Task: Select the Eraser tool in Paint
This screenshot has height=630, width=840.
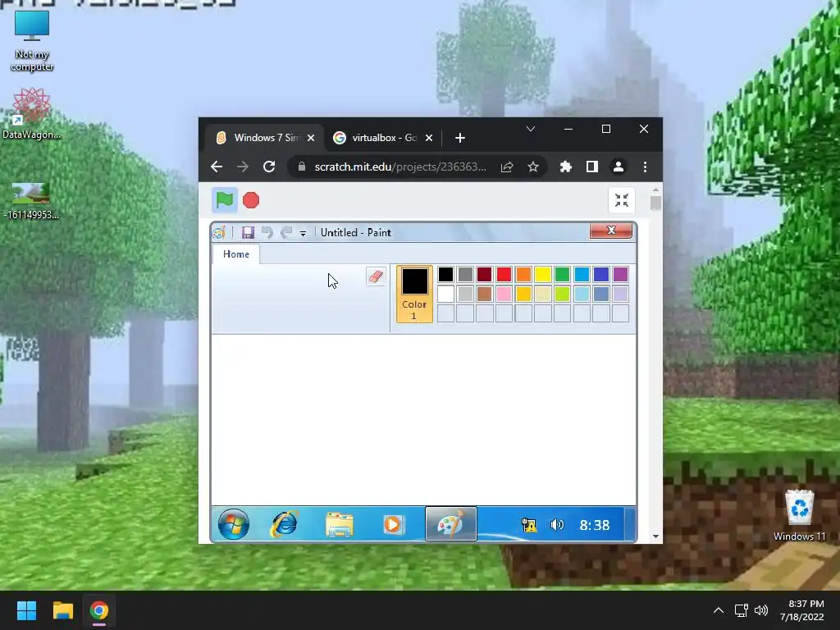Action: coord(376,276)
